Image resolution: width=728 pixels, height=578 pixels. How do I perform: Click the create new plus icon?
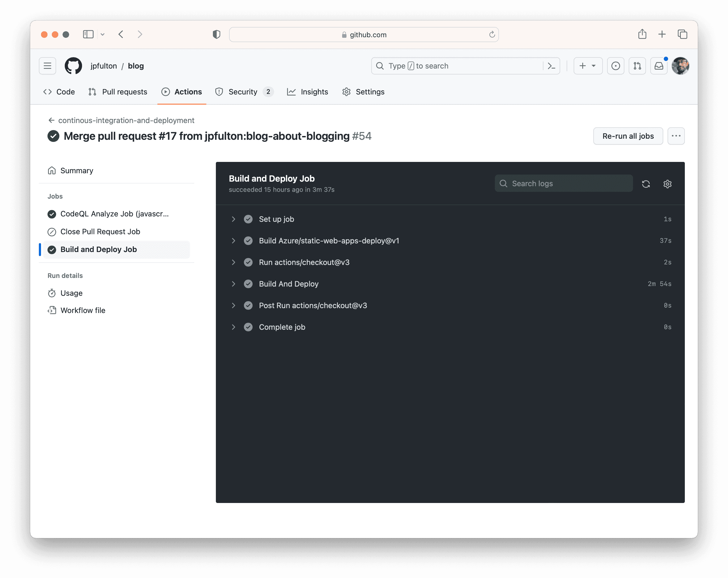click(583, 66)
